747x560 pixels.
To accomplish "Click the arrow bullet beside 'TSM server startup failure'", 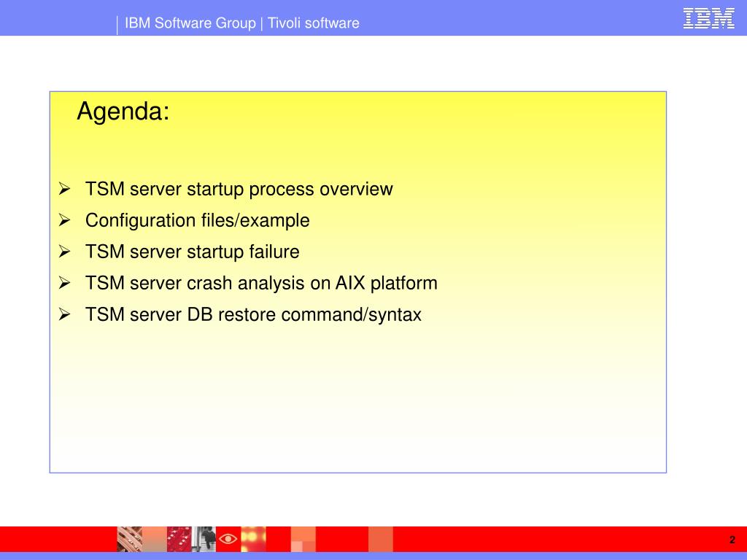I will [64, 252].
